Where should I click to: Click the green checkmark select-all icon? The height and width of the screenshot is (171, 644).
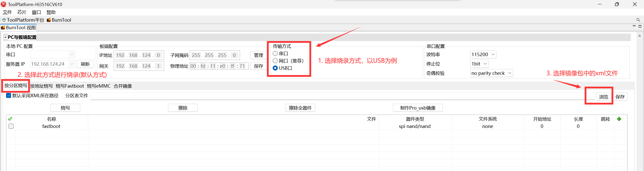10,119
